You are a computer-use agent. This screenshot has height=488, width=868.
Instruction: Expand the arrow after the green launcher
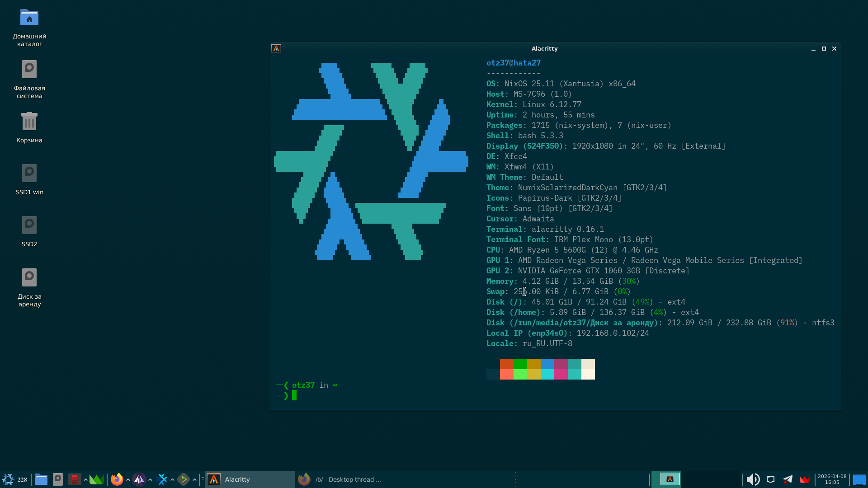195,479
